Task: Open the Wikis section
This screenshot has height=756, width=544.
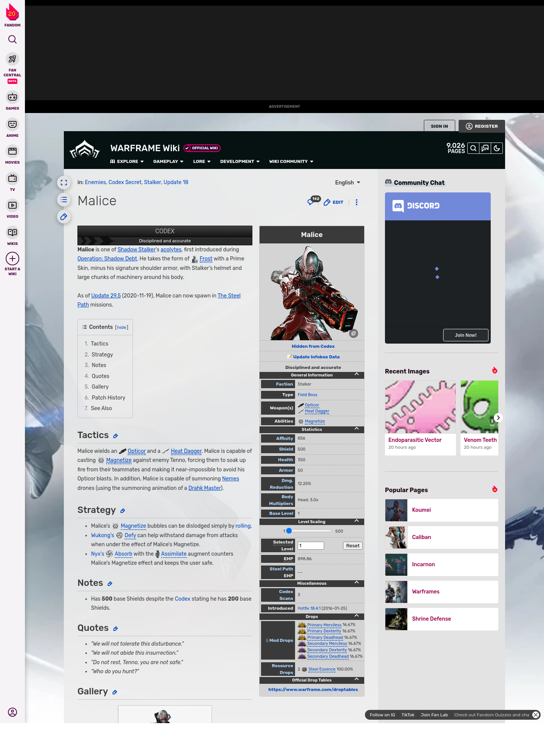Action: tap(12, 236)
